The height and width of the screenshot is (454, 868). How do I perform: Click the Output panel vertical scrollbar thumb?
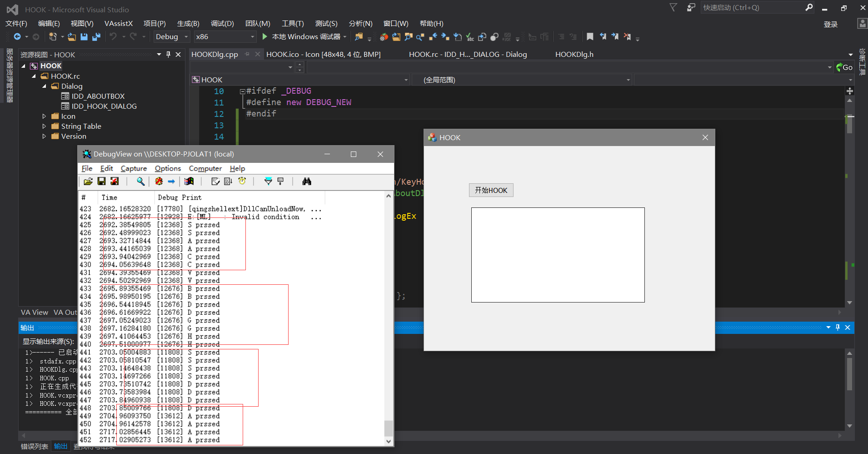850,374
